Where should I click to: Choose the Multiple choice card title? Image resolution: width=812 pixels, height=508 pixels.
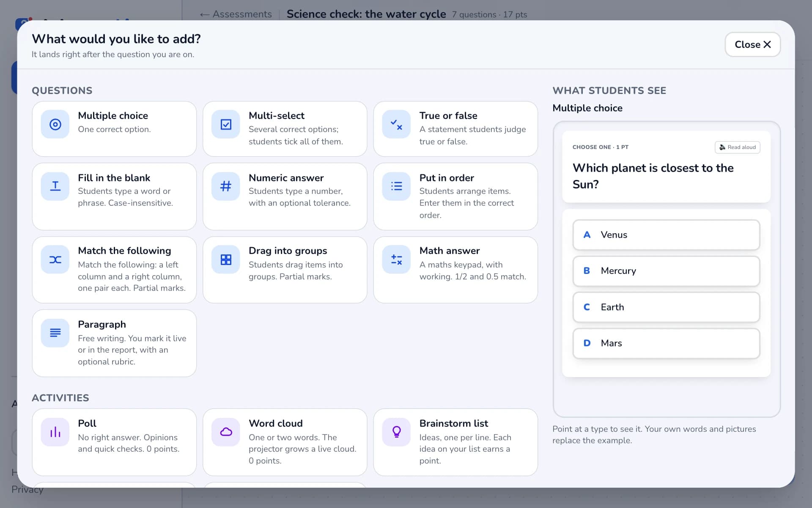coord(113,116)
